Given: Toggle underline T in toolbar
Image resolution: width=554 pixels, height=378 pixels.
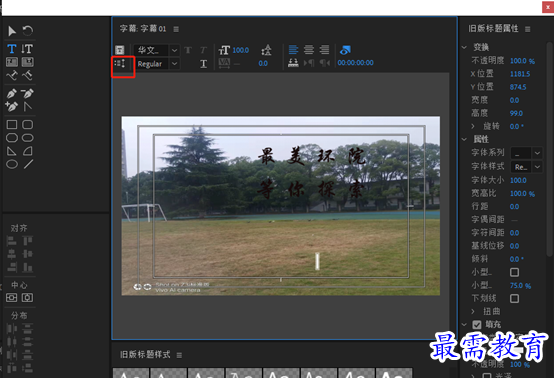Looking at the screenshot, I should (204, 64).
